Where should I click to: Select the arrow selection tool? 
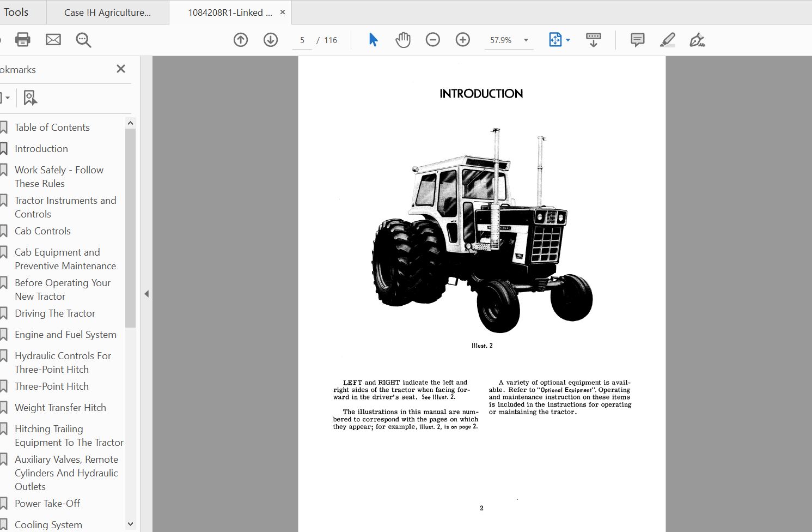373,40
